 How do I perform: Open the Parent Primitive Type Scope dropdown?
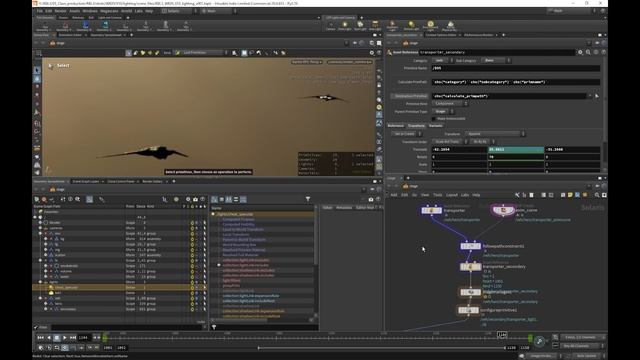coord(442,111)
